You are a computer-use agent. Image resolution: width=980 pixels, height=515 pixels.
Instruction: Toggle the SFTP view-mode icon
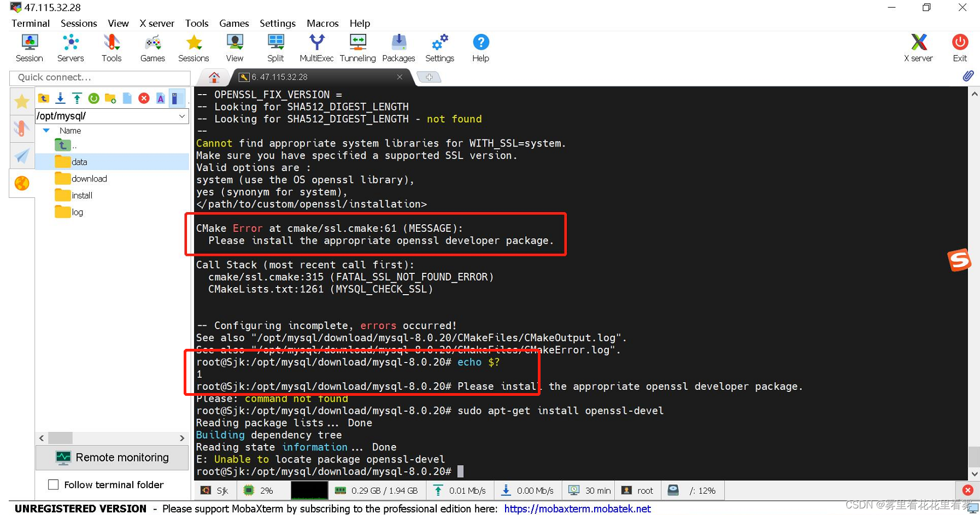tap(176, 98)
